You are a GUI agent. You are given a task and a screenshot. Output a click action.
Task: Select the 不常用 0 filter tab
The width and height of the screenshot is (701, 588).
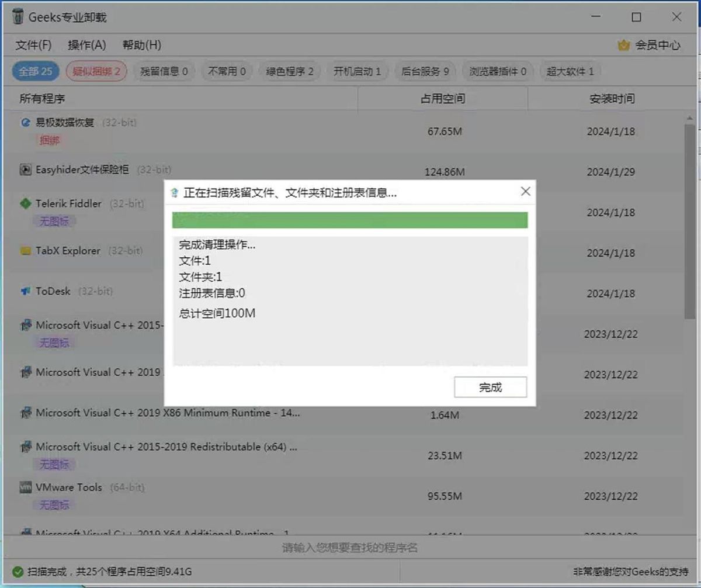(x=227, y=71)
